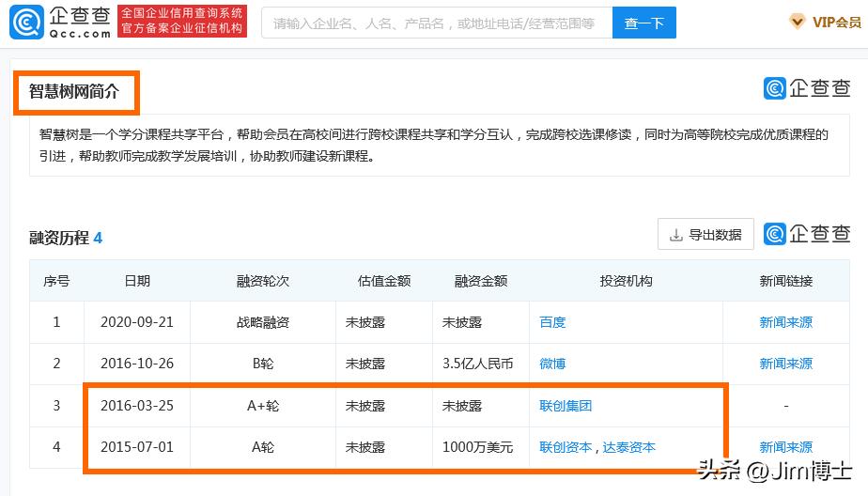The width and height of the screenshot is (868, 496).
Task: Click the 融资轮次 column header
Action: [x=263, y=281]
